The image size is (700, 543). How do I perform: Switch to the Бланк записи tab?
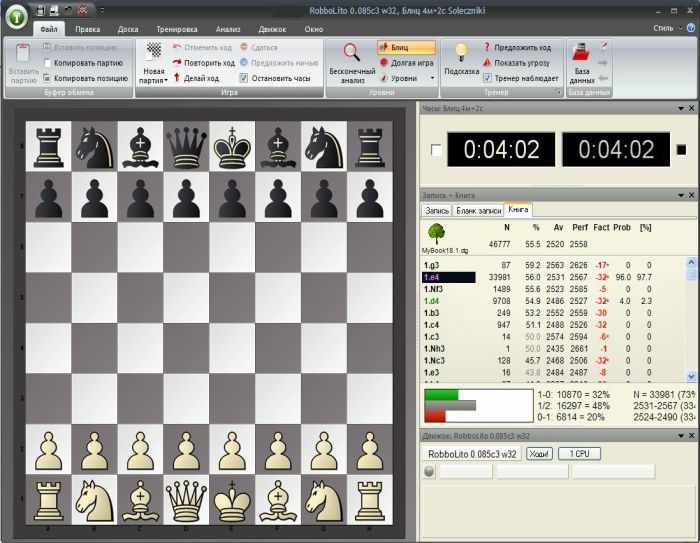(x=478, y=210)
